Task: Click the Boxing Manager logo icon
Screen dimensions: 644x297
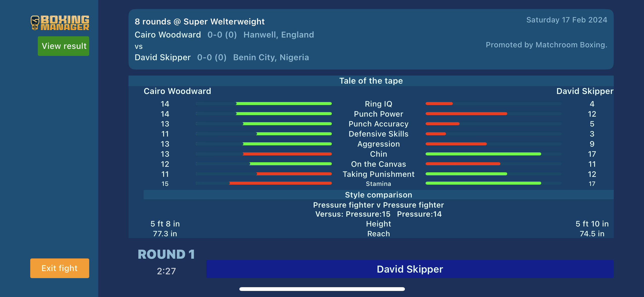Action: [60, 23]
